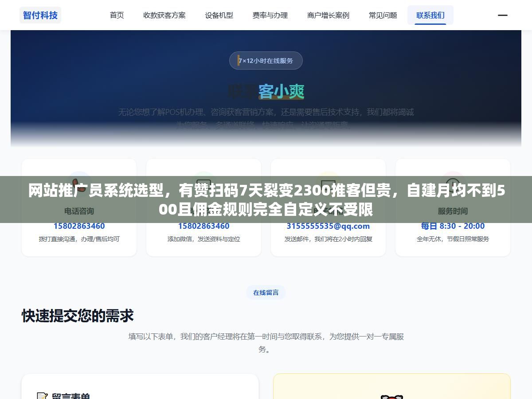Open the 首页 menu item
The width and height of the screenshot is (532, 399).
click(x=117, y=15)
